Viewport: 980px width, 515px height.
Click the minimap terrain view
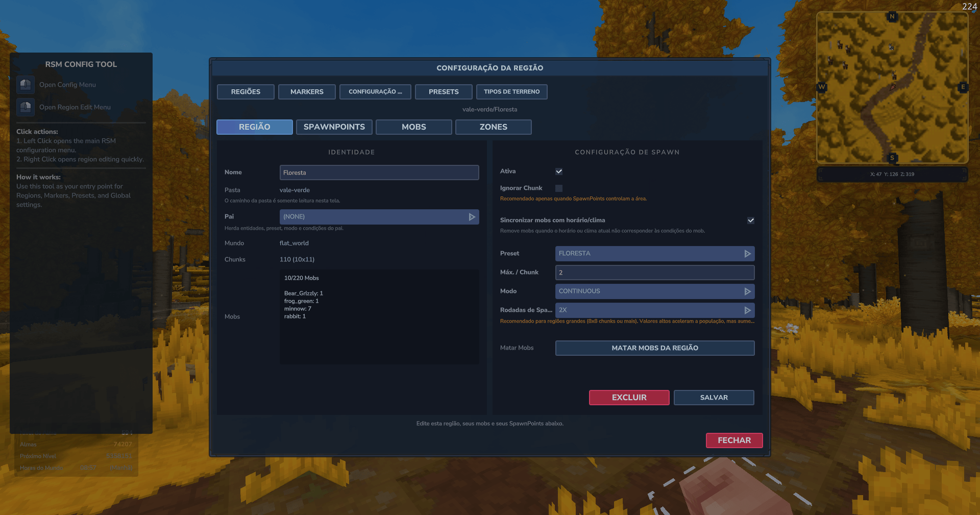coord(892,87)
